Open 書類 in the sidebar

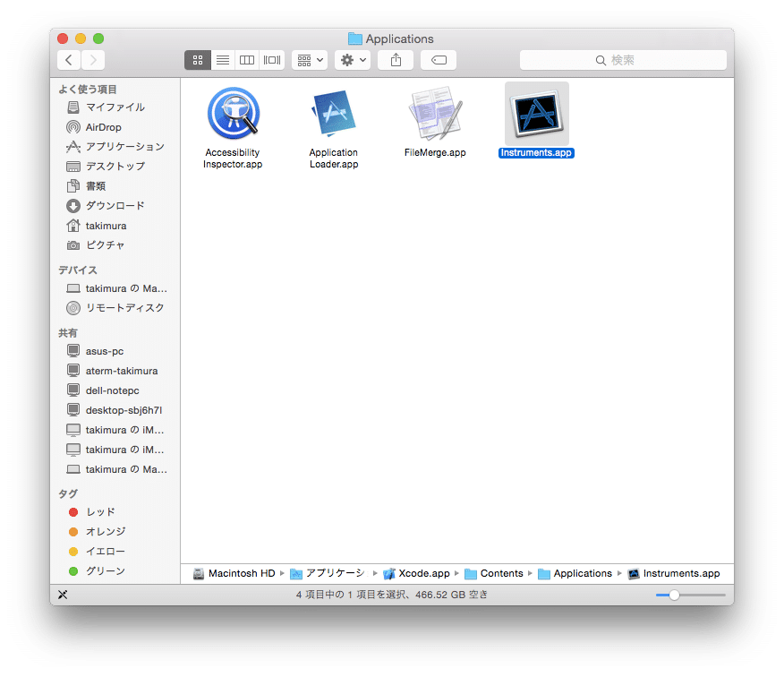115,186
